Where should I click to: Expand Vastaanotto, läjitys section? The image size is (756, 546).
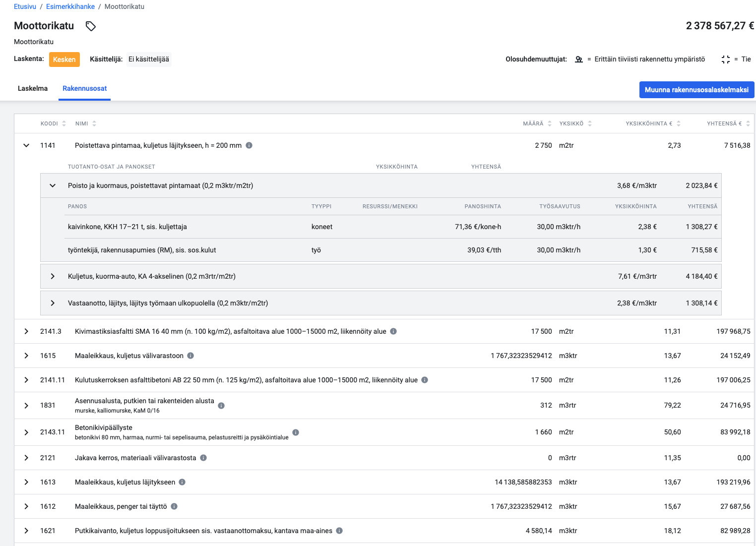[53, 303]
